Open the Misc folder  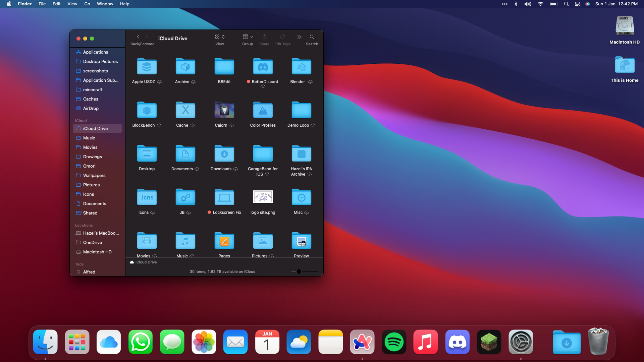pos(301,197)
